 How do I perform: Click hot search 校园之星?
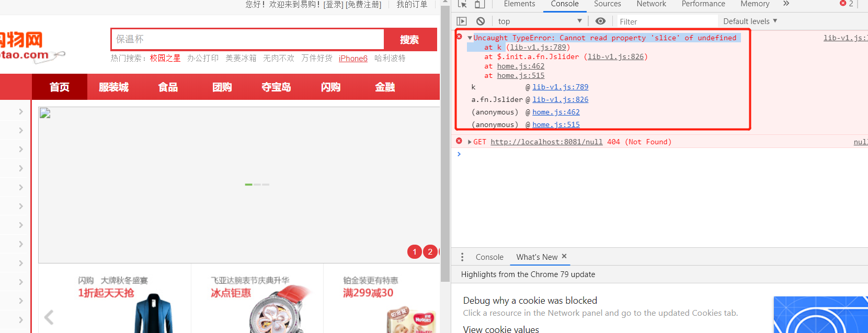[165, 58]
